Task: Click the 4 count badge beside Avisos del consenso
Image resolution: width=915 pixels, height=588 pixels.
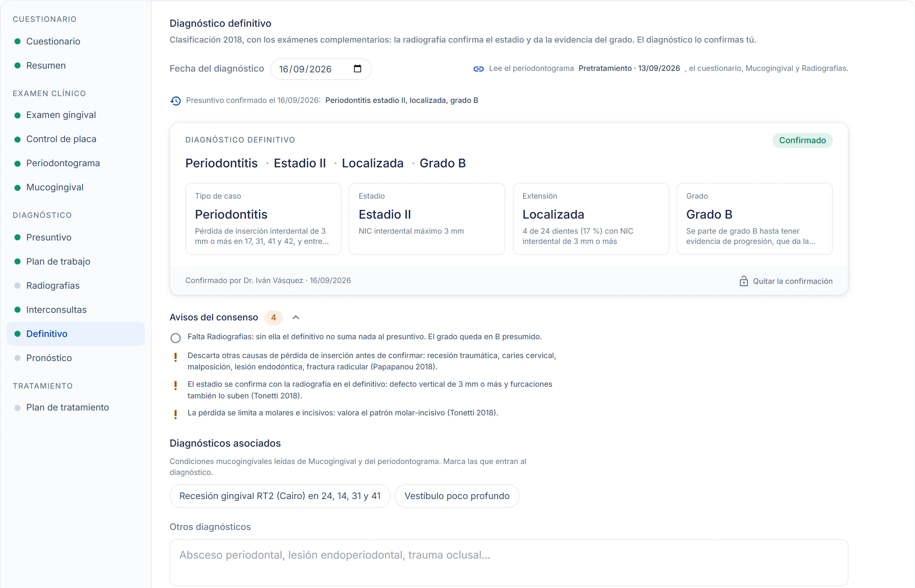Action: pos(273,317)
